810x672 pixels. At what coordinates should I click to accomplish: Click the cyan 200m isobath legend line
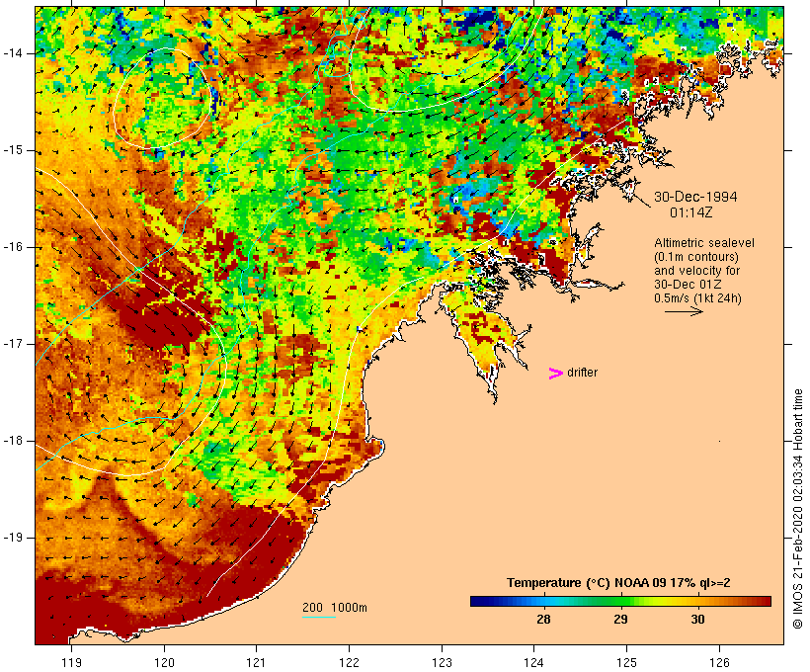click(x=319, y=617)
